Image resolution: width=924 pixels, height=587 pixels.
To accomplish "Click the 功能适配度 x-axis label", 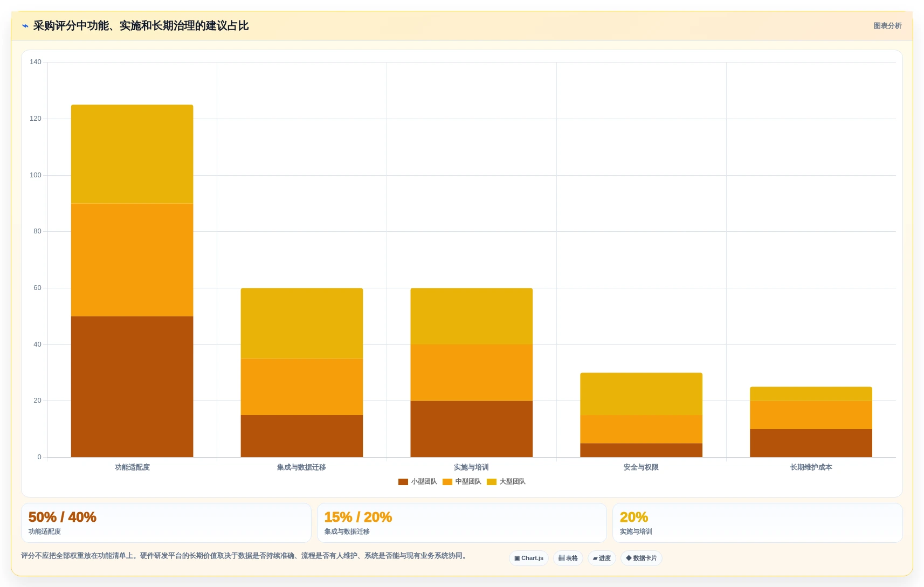I will point(132,467).
